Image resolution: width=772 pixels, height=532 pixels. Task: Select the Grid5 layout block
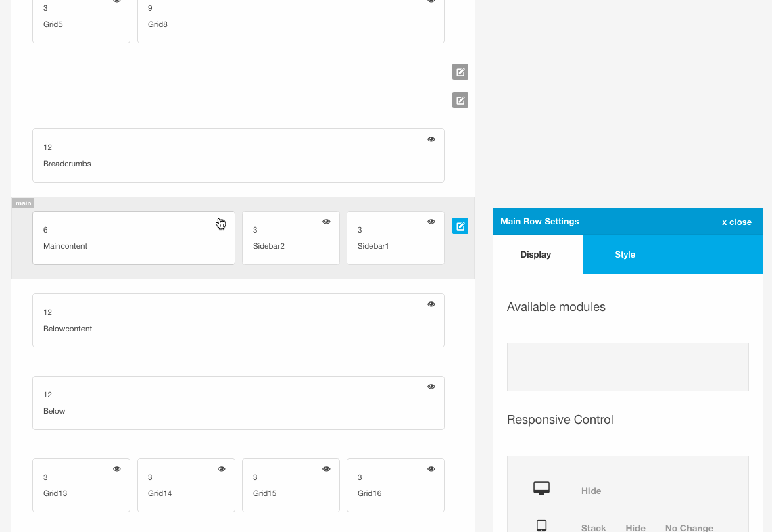[x=81, y=20]
